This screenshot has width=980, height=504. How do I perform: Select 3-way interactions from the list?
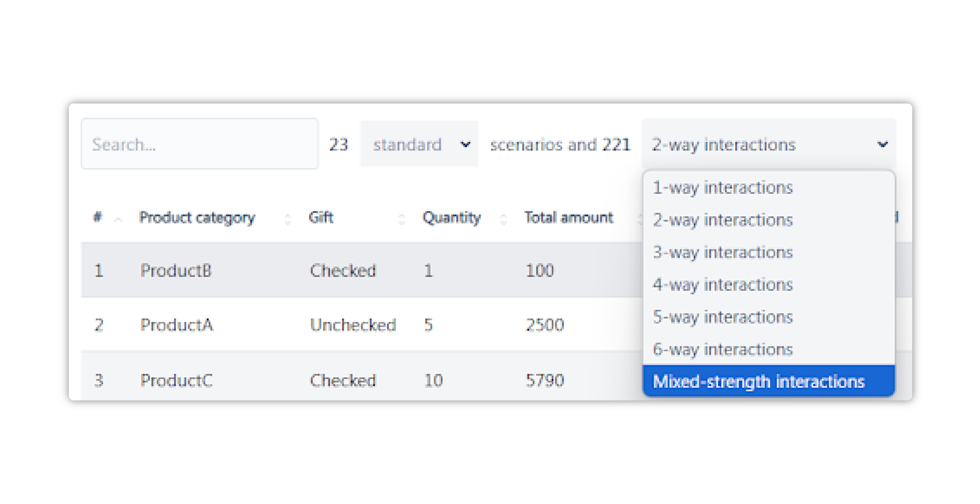[723, 252]
